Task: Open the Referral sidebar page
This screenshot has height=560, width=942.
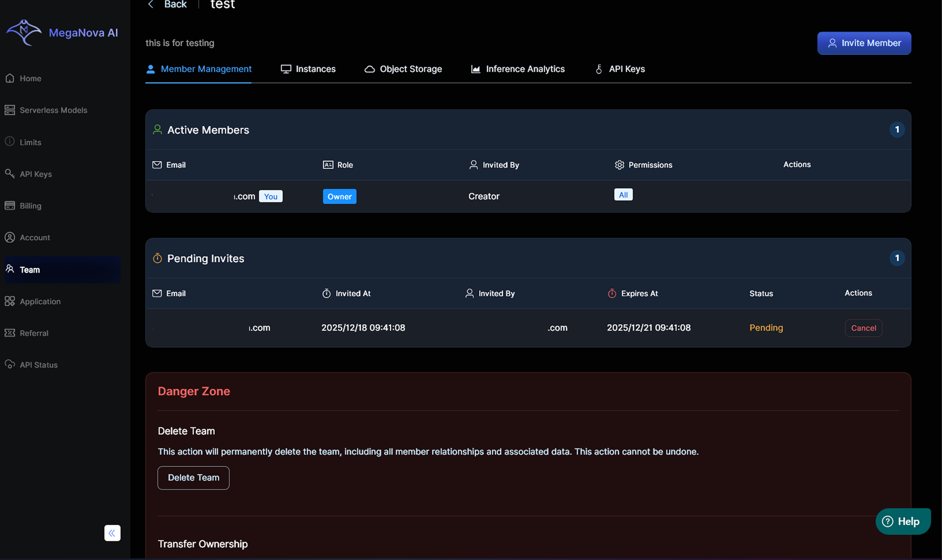Action: tap(34, 333)
